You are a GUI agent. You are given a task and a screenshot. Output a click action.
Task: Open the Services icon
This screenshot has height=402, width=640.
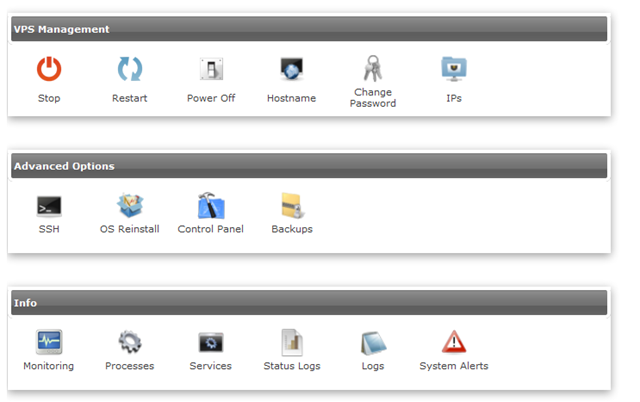tap(211, 342)
